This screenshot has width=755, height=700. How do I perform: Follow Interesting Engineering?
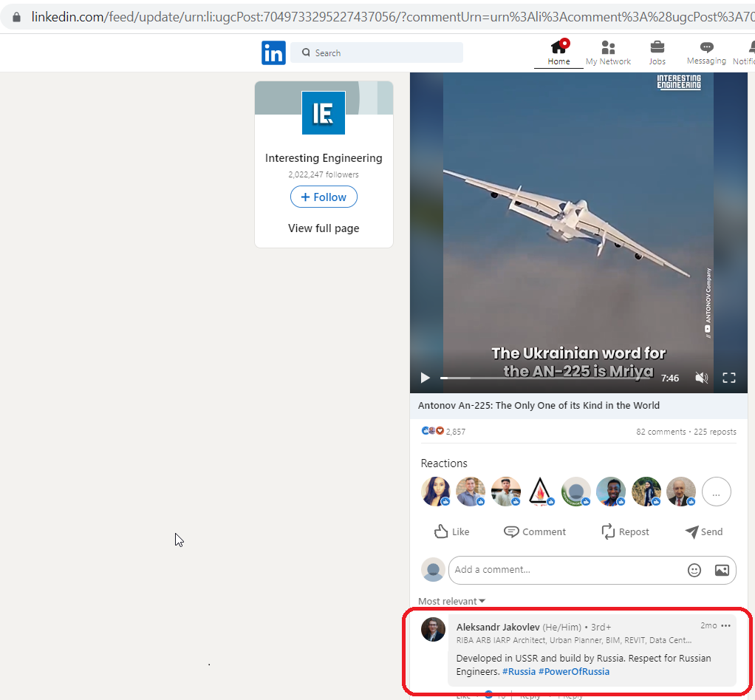point(324,197)
